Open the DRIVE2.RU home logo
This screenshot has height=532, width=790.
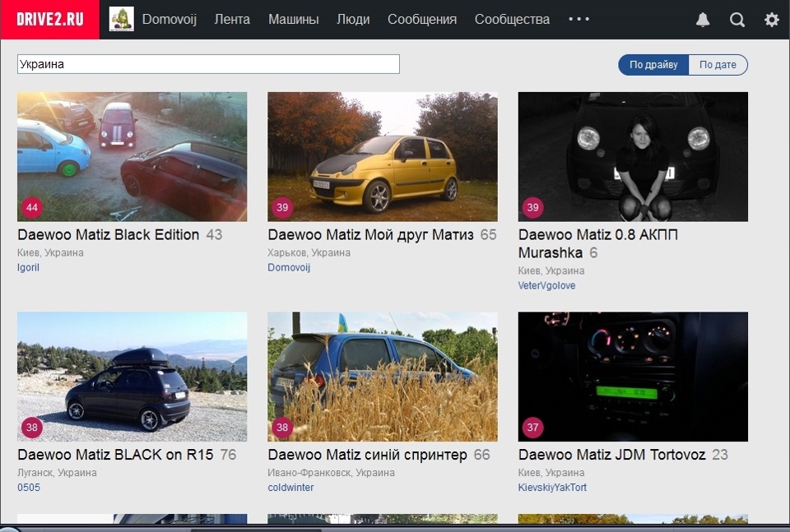tap(50, 19)
